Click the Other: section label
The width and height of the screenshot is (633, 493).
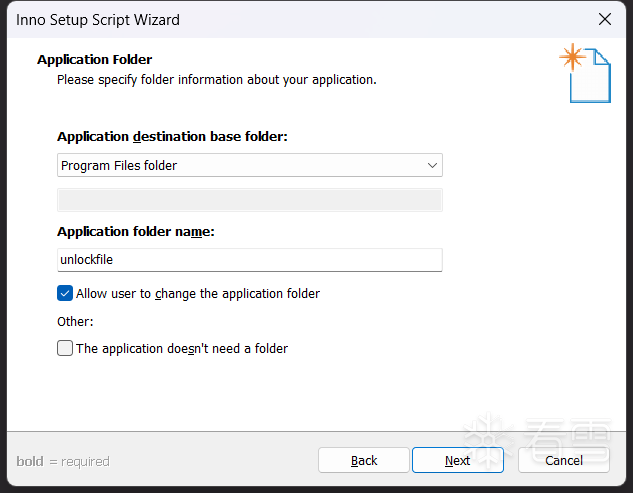75,321
